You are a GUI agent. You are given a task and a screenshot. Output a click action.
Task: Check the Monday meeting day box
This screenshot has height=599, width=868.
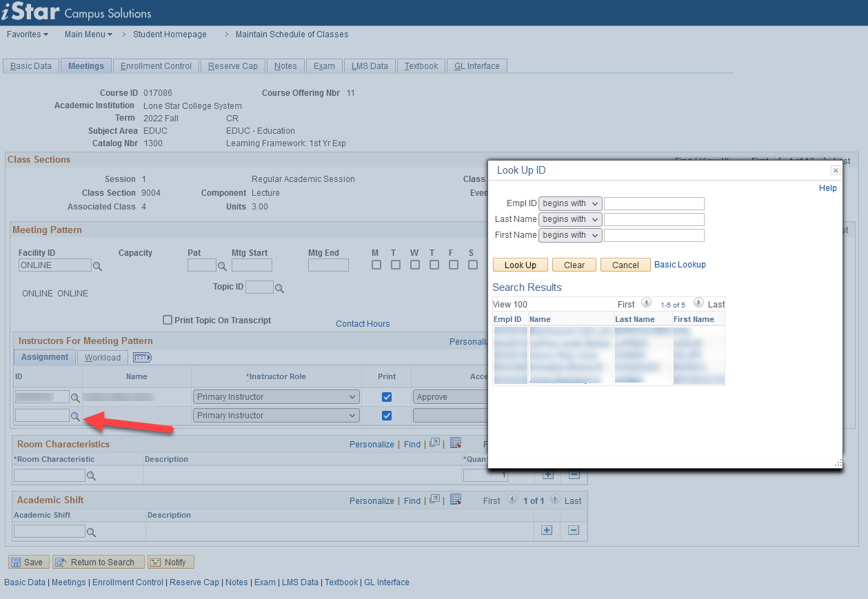tap(376, 265)
